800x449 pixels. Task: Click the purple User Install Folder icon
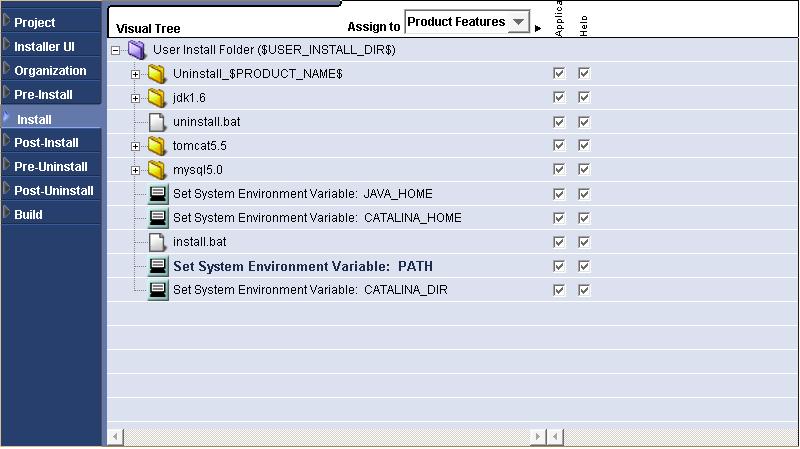137,49
